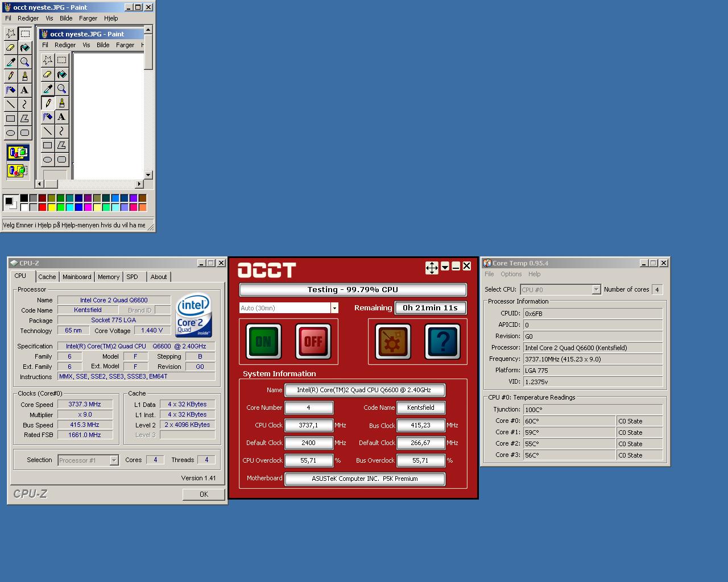The height and width of the screenshot is (582, 728).
Task: Pick the Rectangle shape tool in outer Paint toolbox
Action: tap(10, 118)
